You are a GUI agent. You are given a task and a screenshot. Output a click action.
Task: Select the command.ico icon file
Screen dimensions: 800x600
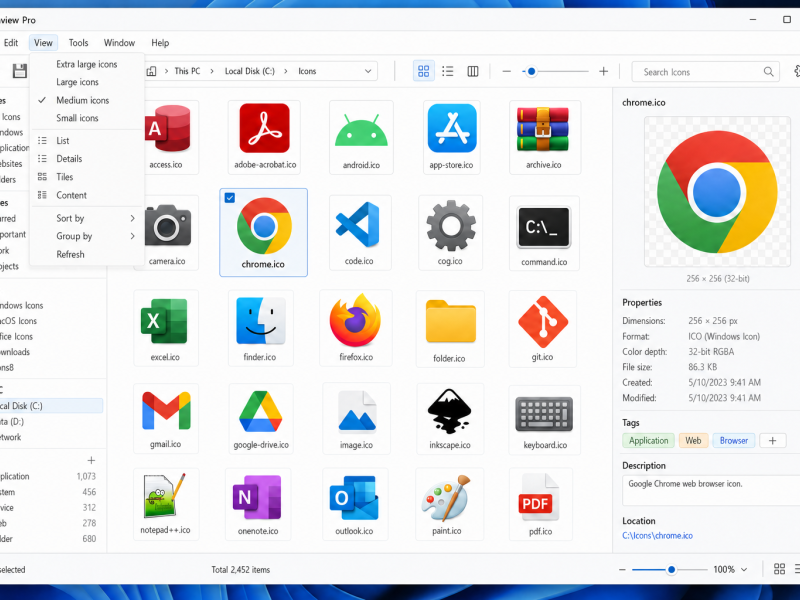pyautogui.click(x=544, y=233)
